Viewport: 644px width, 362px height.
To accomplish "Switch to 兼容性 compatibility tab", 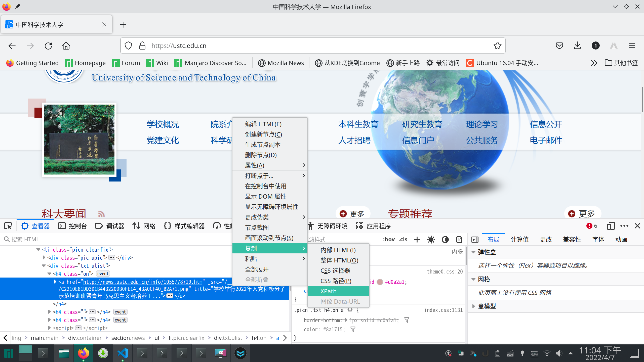I will [572, 240].
